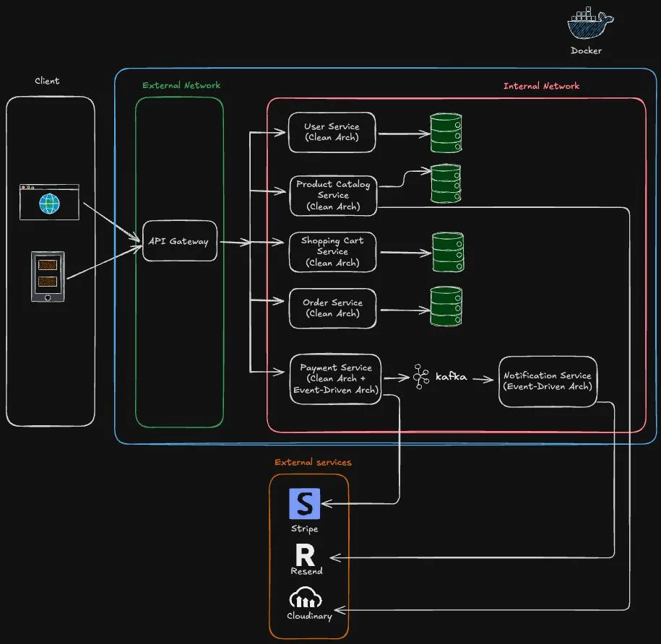Screen dimensions: 661x644
Task: Select the User Service box
Action: point(332,132)
